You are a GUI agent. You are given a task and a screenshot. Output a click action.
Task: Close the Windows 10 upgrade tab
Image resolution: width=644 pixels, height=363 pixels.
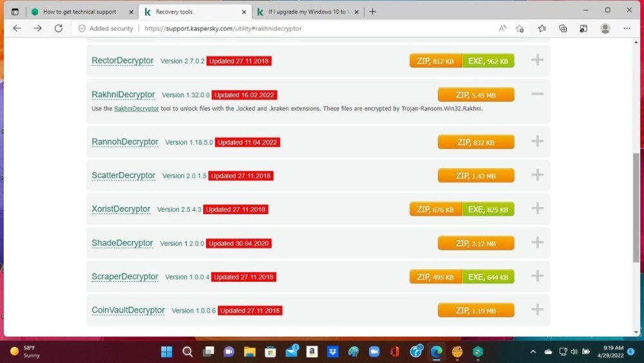coord(357,12)
